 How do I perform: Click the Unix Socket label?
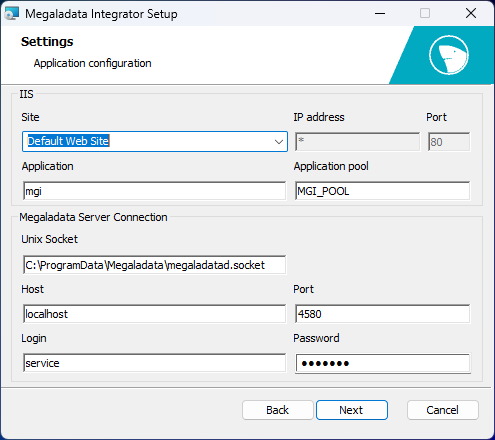49,239
